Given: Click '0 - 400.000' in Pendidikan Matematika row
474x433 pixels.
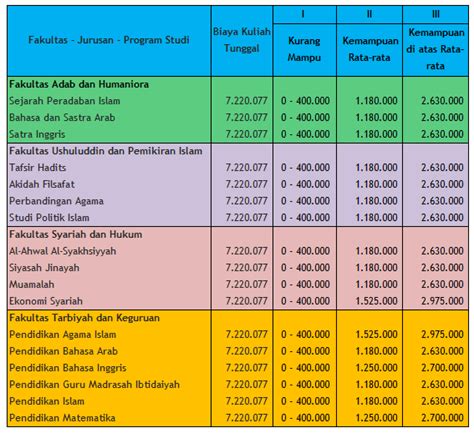Looking at the screenshot, I should pos(305,418).
